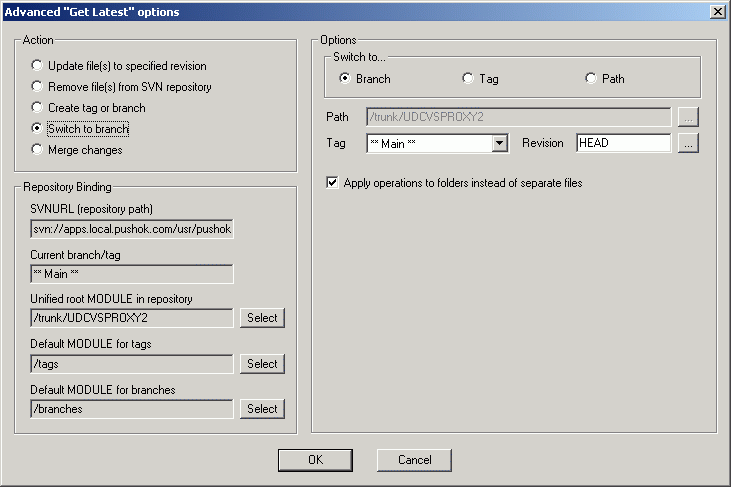The height and width of the screenshot is (487, 731).
Task: Click the Revision label
Action: click(543, 143)
